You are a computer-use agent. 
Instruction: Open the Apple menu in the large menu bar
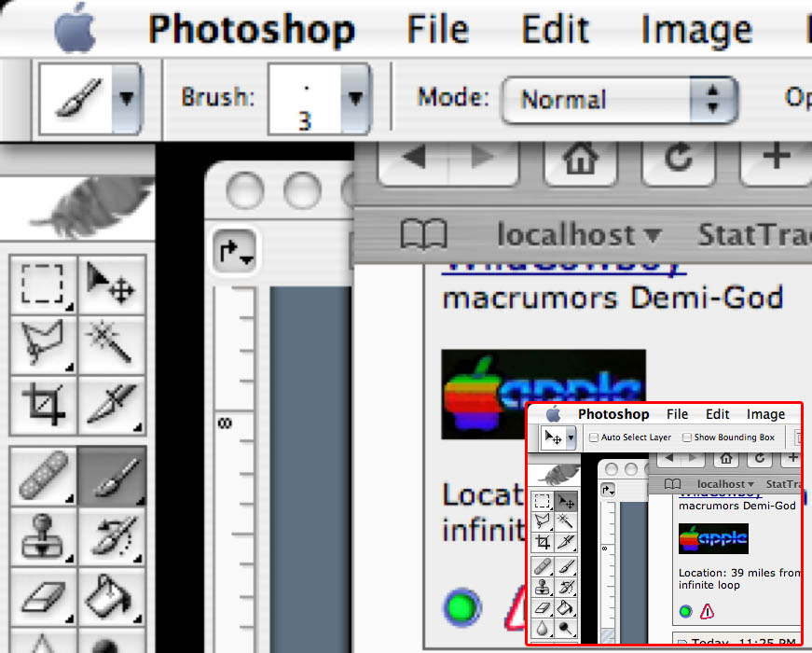pos(76,30)
